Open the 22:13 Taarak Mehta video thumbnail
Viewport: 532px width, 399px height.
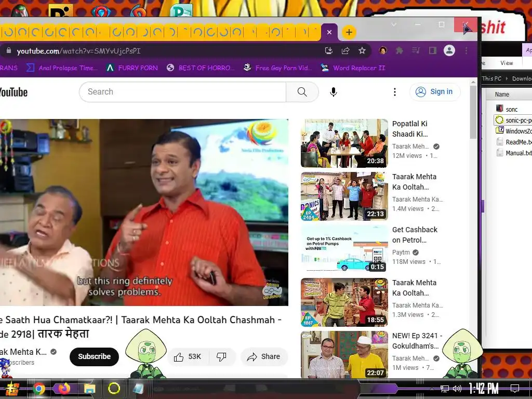coord(344,196)
